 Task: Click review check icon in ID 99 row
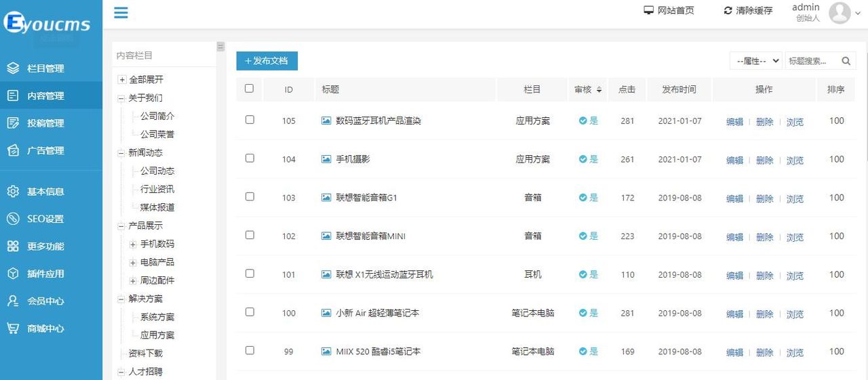click(583, 352)
